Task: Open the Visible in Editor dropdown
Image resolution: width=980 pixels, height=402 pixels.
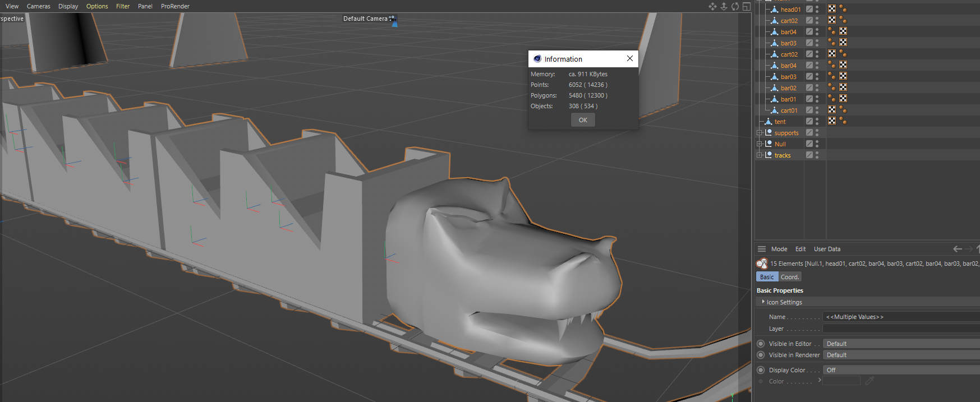Action: click(901, 344)
